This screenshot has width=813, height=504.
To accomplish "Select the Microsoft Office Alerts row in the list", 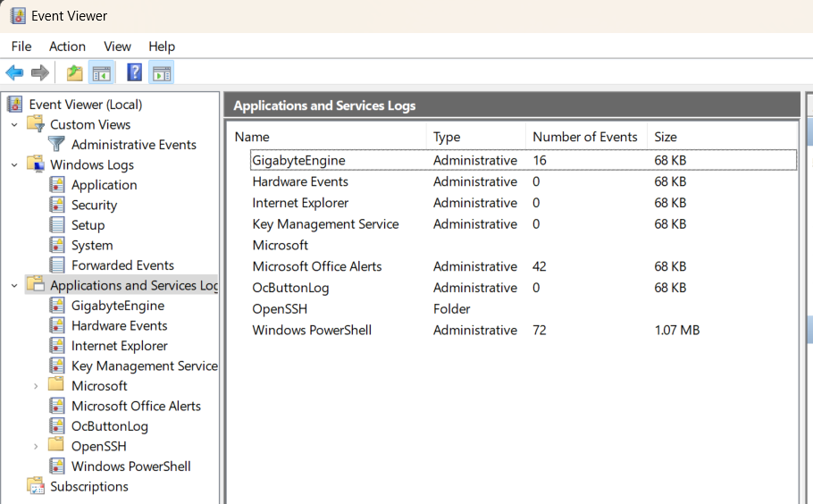I will [316, 266].
